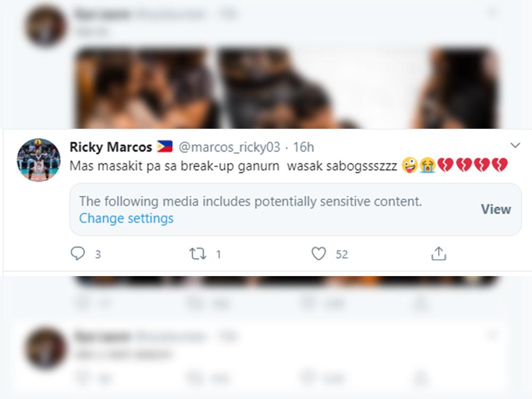The height and width of the screenshot is (399, 532).
Task: Open the Change settings link
Action: pos(126,218)
